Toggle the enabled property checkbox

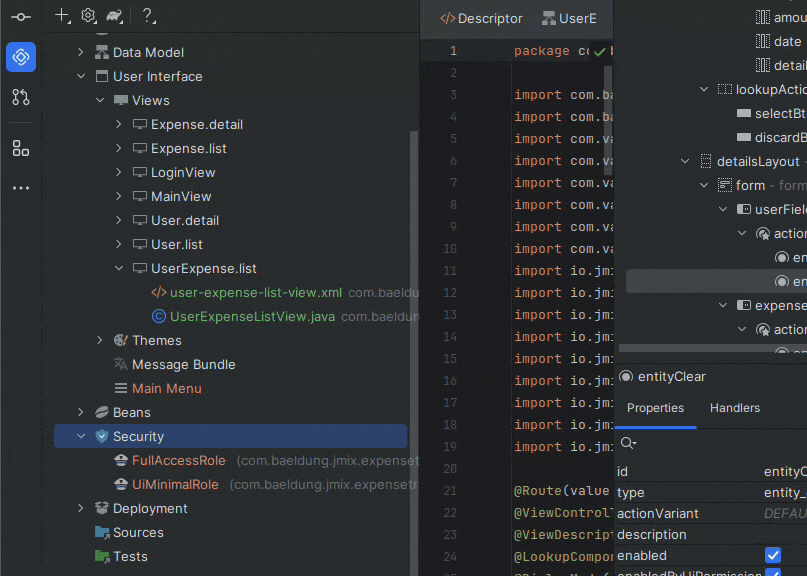pyautogui.click(x=772, y=555)
